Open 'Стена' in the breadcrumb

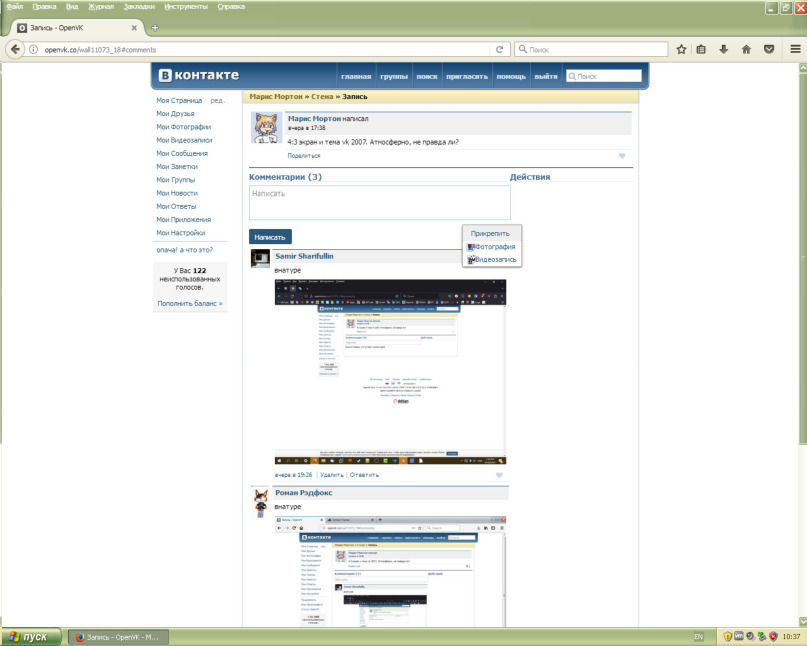(322, 97)
